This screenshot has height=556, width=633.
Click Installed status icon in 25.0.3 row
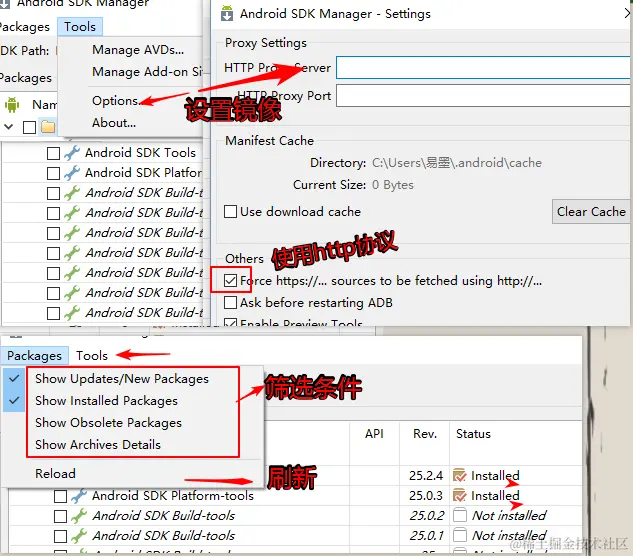460,495
